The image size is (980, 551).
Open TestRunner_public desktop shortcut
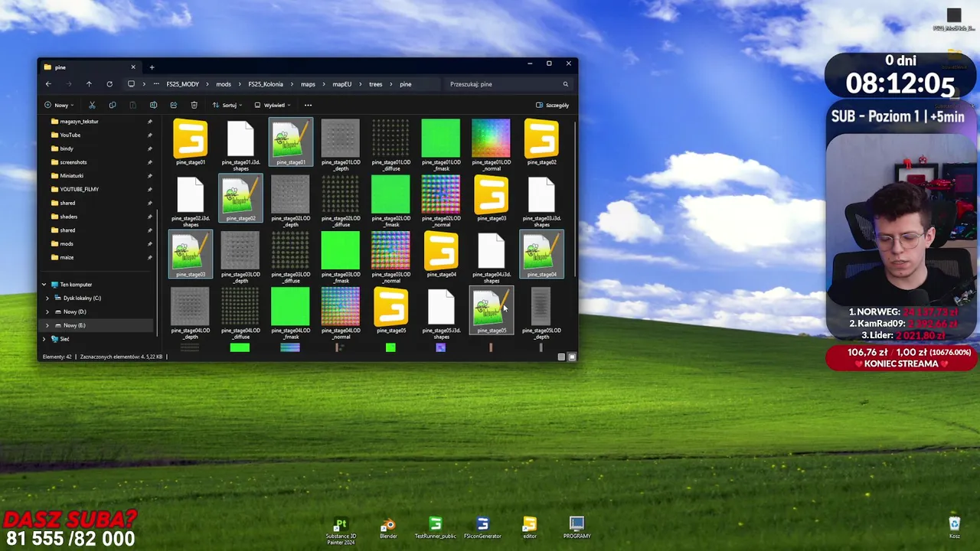click(435, 529)
